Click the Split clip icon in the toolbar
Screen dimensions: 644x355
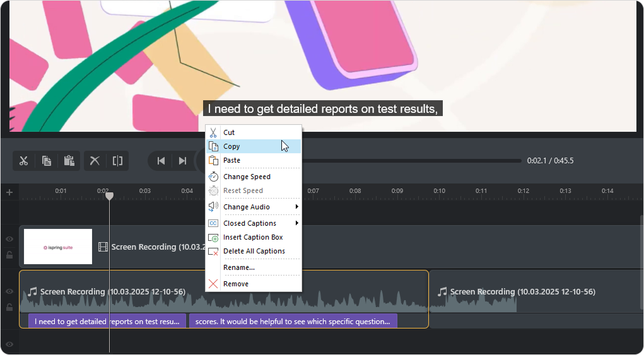click(117, 161)
